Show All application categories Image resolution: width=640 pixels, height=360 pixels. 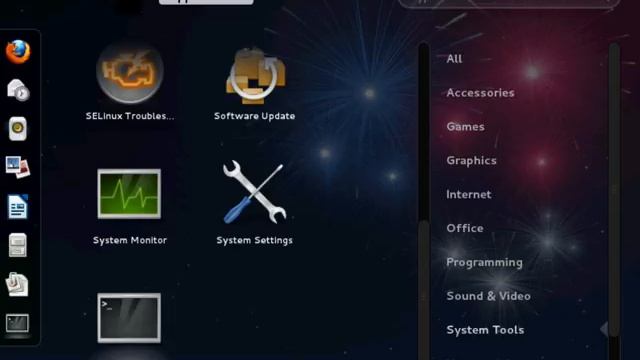[454, 59]
